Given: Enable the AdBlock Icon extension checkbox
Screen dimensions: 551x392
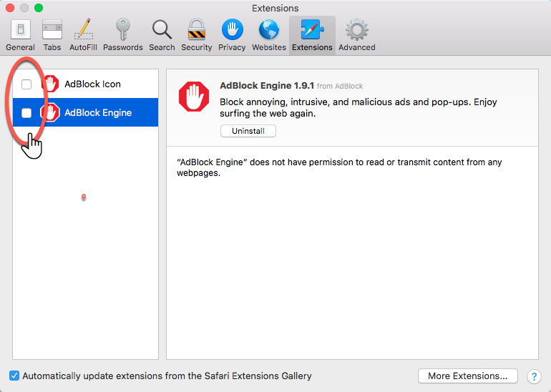Looking at the screenshot, I should tap(26, 84).
